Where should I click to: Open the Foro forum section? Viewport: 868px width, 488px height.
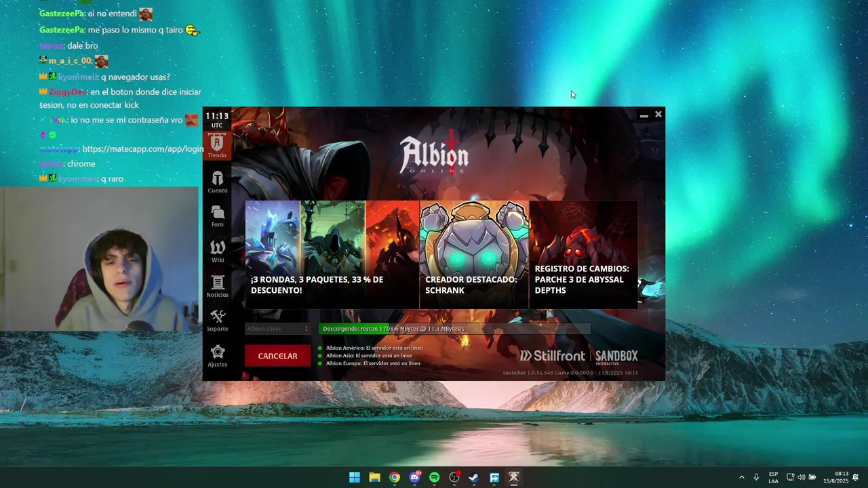pyautogui.click(x=217, y=217)
